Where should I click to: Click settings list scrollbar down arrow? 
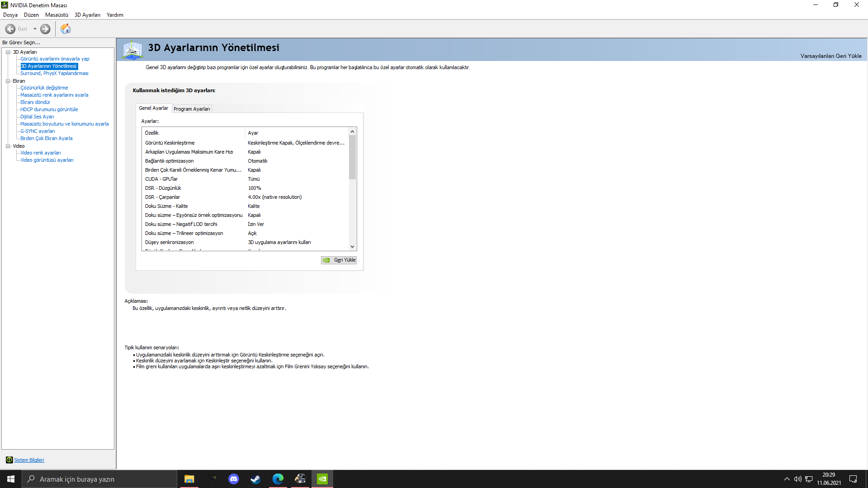pyautogui.click(x=352, y=247)
